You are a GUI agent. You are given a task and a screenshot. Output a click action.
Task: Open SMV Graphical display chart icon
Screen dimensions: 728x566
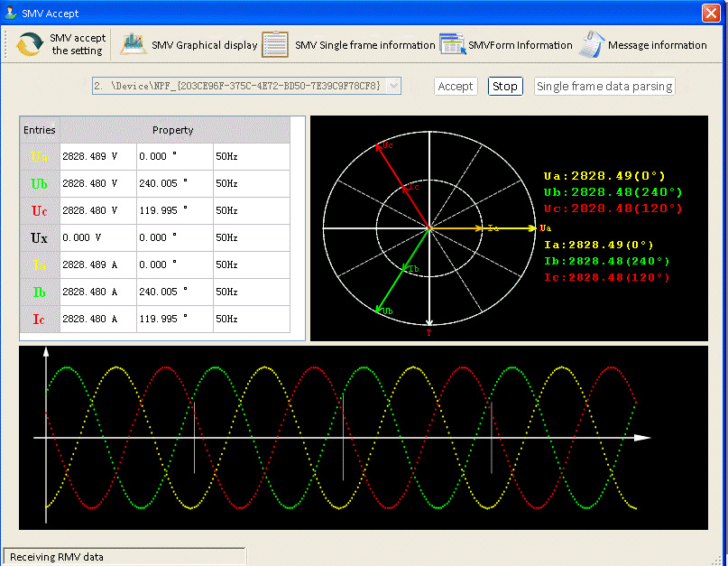134,44
